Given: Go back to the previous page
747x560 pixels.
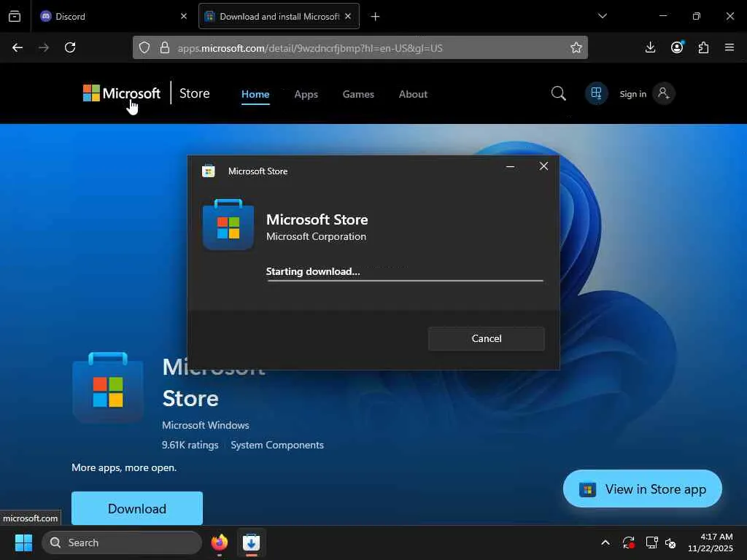Looking at the screenshot, I should [x=18, y=47].
